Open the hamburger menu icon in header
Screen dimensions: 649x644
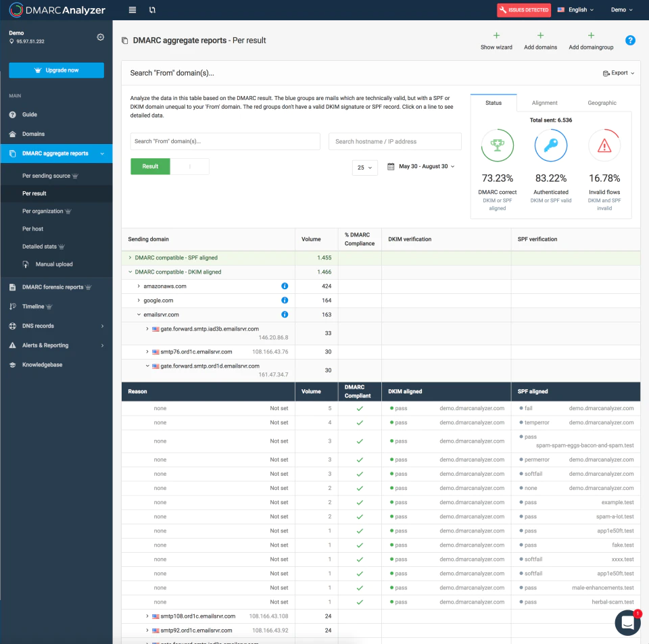point(133,10)
